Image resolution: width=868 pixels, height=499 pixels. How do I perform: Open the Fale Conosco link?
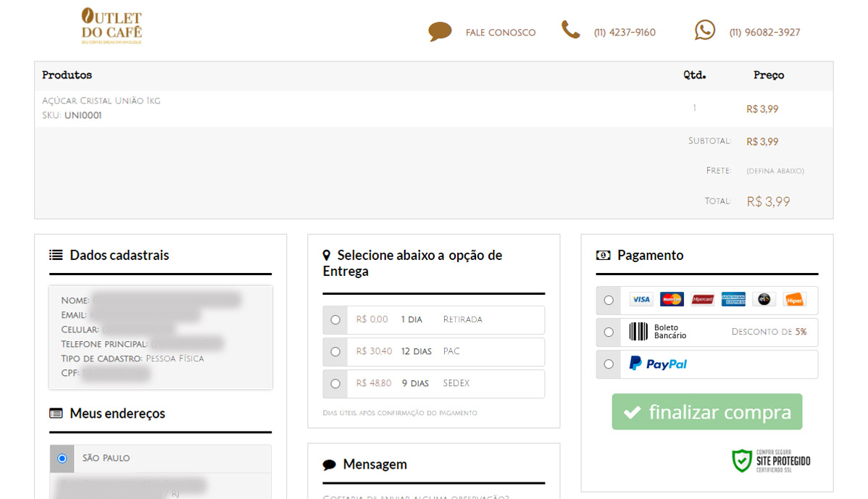(501, 33)
